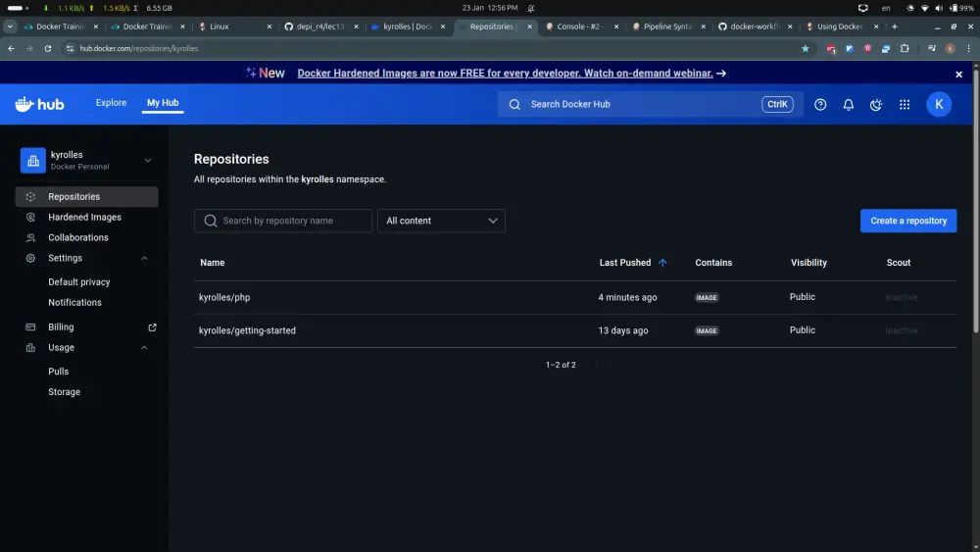
Task: Click the Collaborations sidebar icon
Action: click(x=30, y=237)
